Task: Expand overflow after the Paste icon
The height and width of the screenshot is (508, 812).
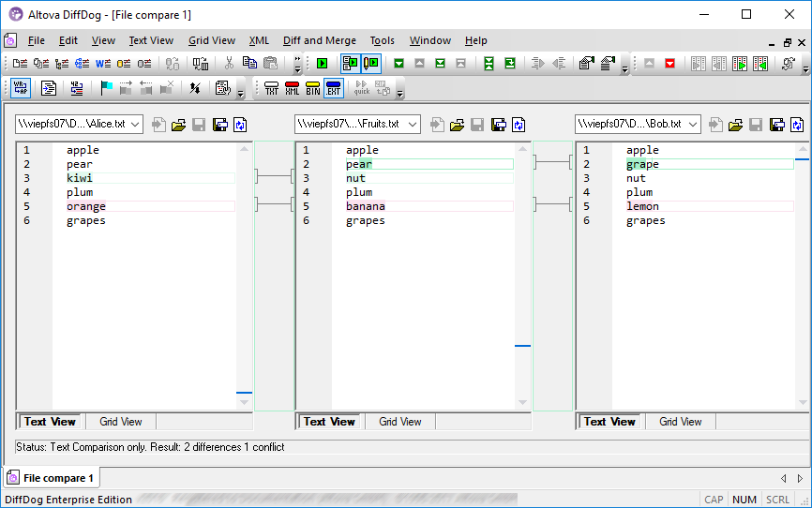Action: 297,64
